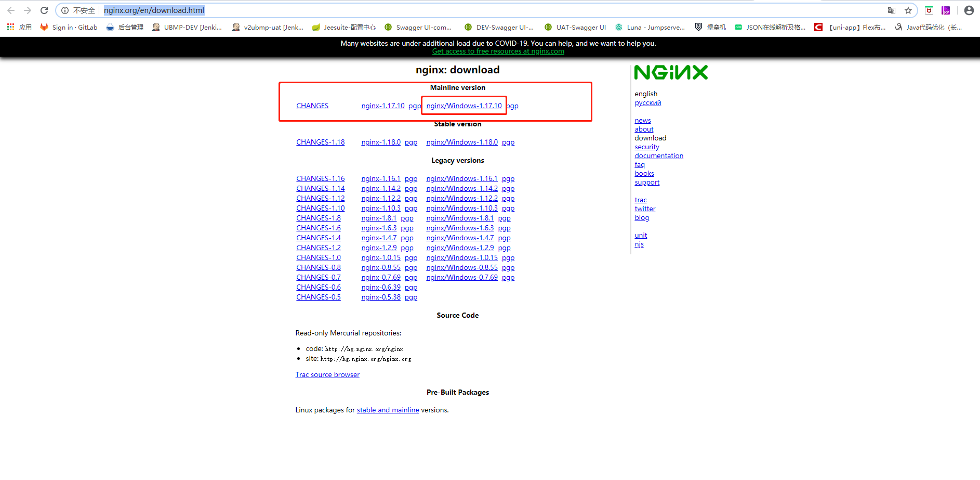Screen dimensions: 980x480
Task: Open the browser profile avatar
Action: (x=968, y=10)
